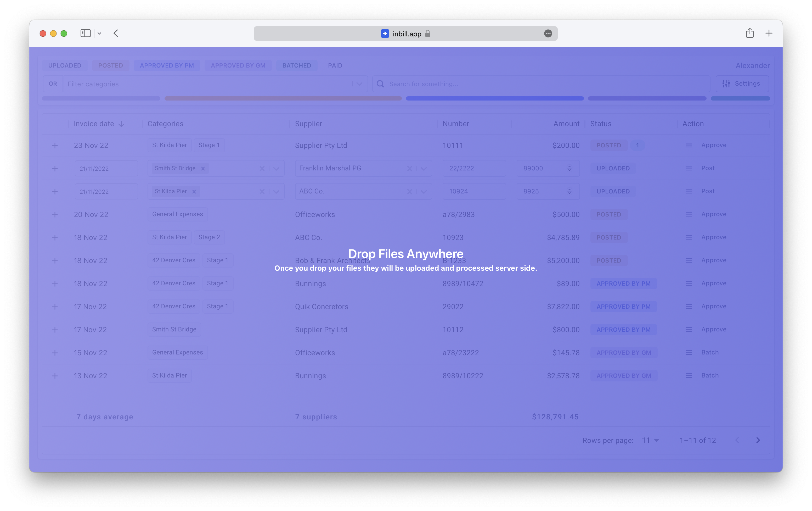Click the browser share icon
Image resolution: width=812 pixels, height=511 pixels.
pos(750,33)
